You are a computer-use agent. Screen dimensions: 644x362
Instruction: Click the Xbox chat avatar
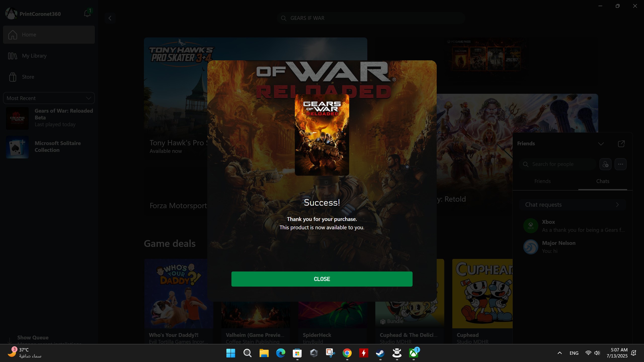click(531, 226)
